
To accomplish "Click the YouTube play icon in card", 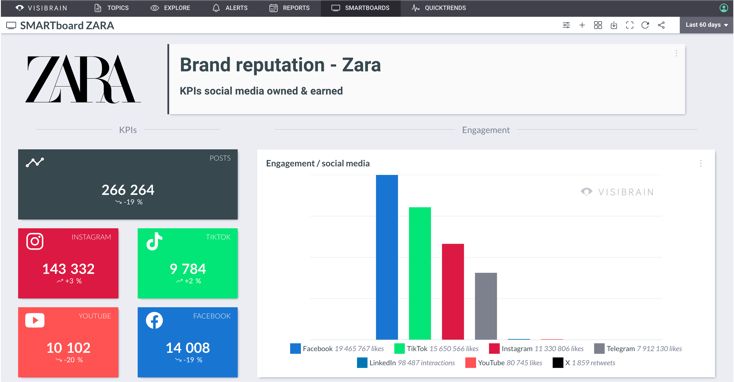I will coord(35,320).
